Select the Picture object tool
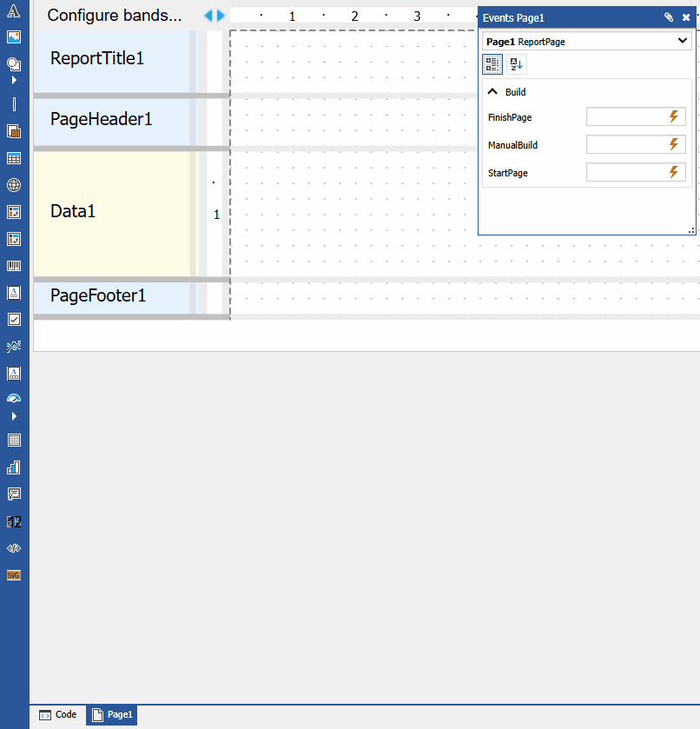The width and height of the screenshot is (700, 729). (14, 37)
